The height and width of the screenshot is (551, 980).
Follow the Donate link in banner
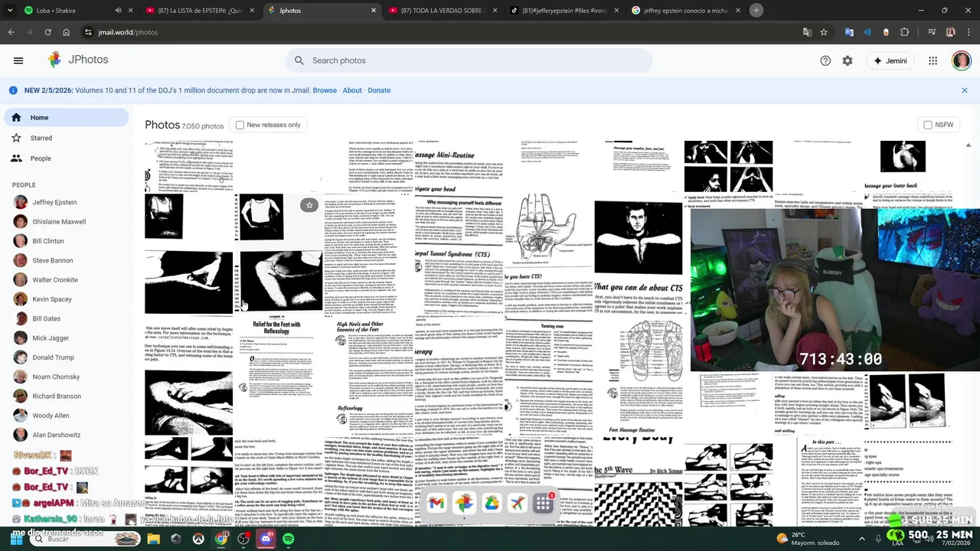[x=379, y=90]
